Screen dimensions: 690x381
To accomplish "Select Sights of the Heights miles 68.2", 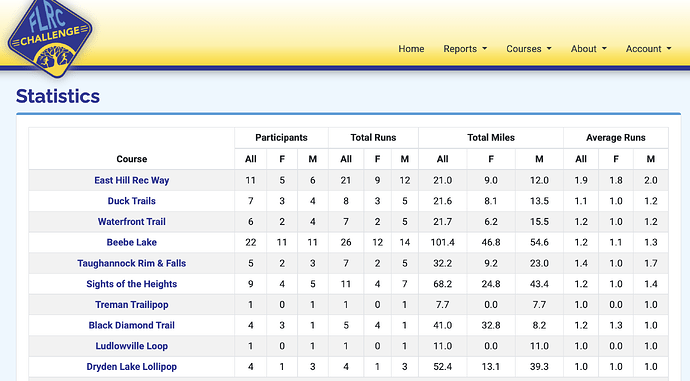I will [442, 284].
